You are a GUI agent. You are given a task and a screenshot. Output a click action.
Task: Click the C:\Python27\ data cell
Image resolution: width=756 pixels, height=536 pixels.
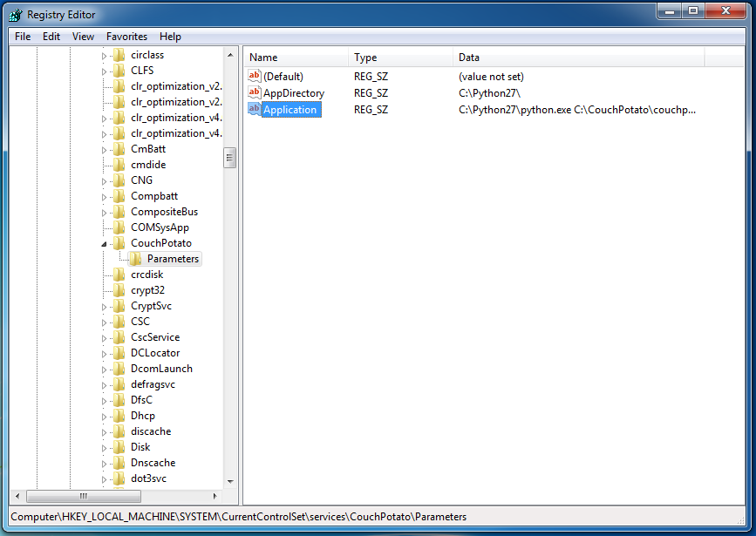click(x=489, y=93)
